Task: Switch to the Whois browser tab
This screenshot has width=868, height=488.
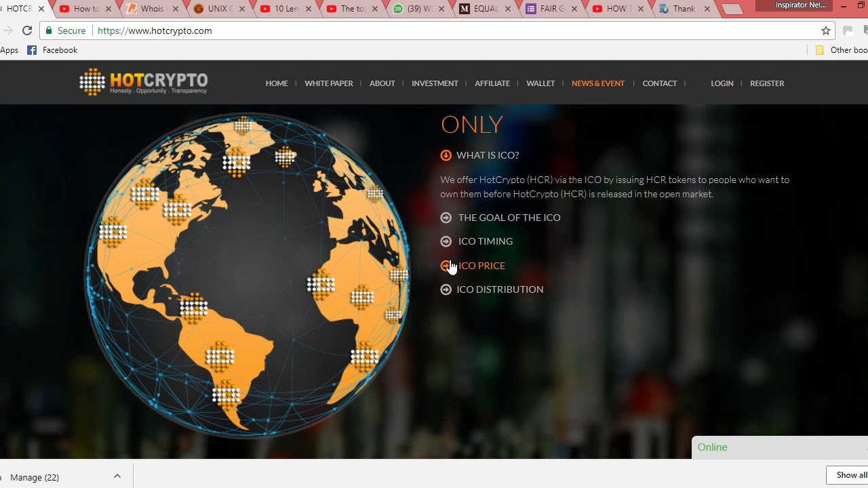Action: click(x=151, y=9)
